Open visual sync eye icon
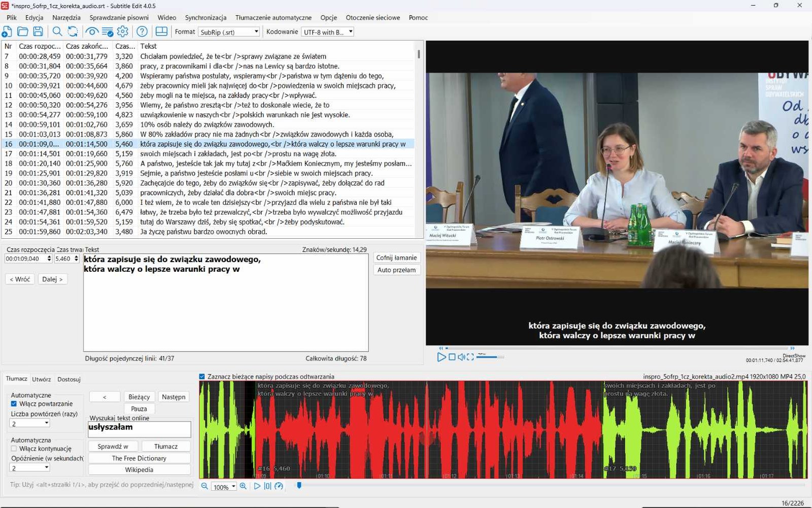This screenshot has height=508, width=812. [92, 31]
